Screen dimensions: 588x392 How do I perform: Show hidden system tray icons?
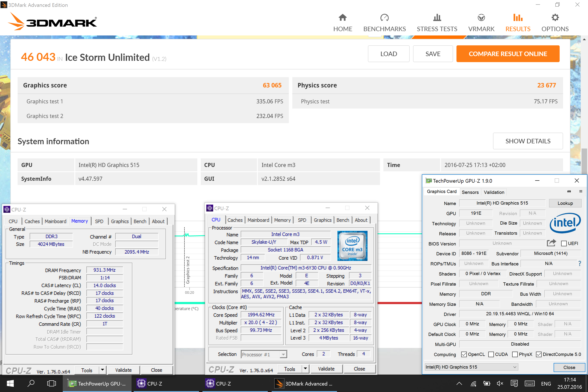(x=459, y=384)
